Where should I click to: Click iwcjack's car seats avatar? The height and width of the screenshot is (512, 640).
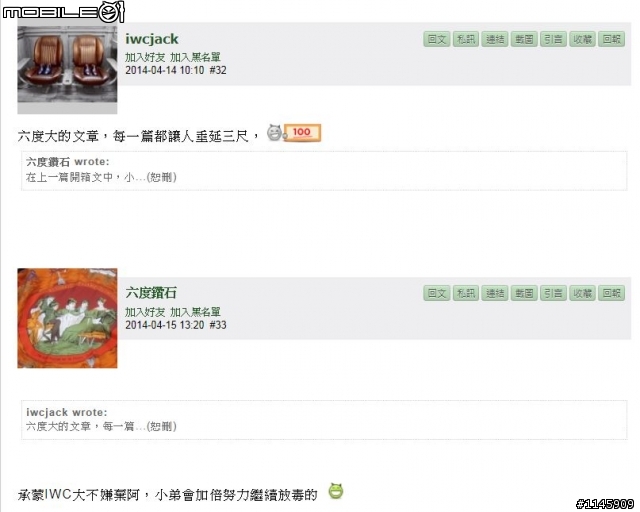(67, 70)
